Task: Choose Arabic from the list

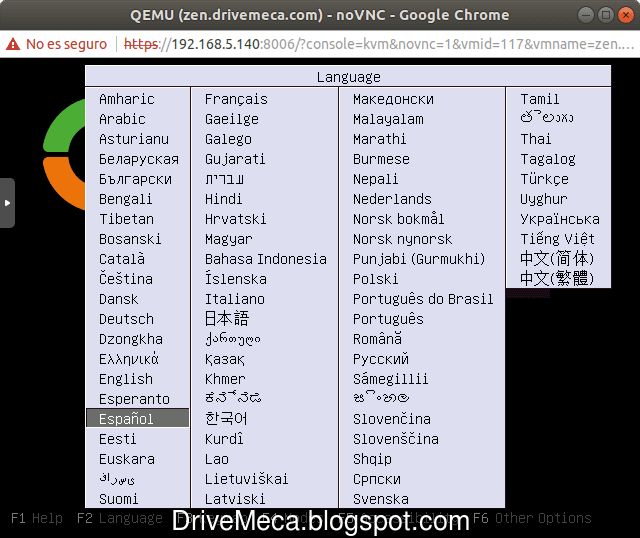Action: pyautogui.click(x=122, y=119)
